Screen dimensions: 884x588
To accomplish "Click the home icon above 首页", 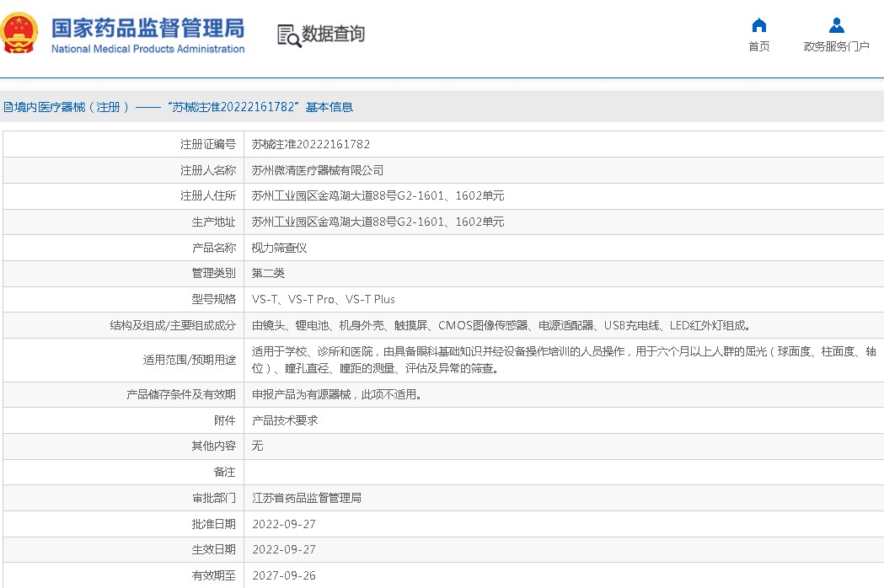I will click(x=758, y=24).
